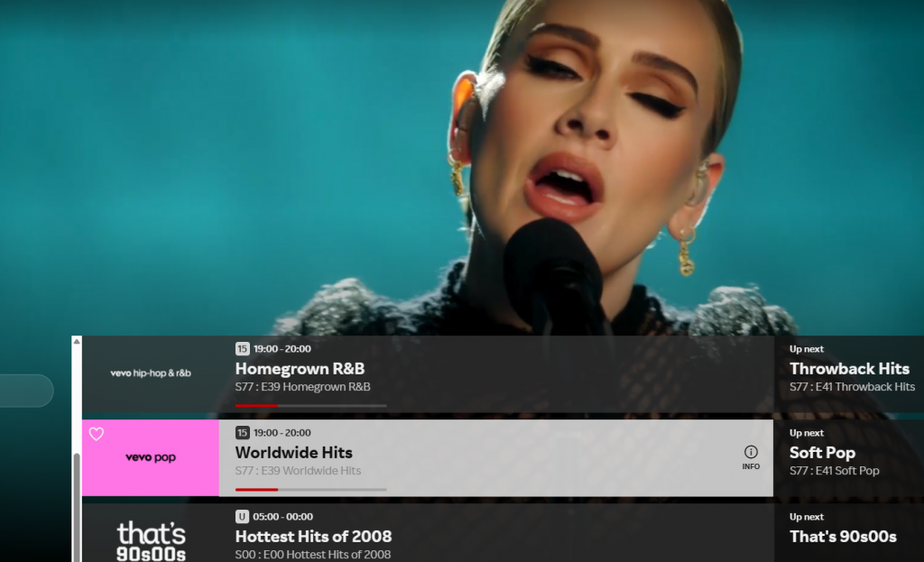Open the Homegrown R&B programme

click(x=300, y=369)
